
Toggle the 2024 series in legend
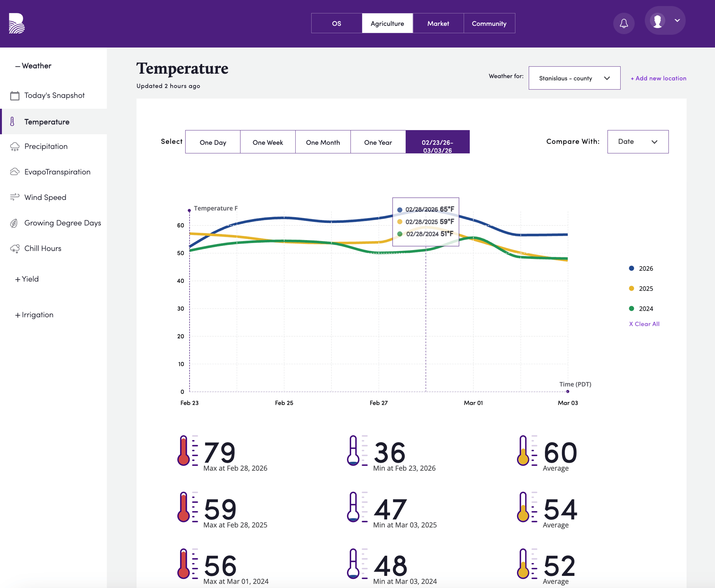coord(645,309)
